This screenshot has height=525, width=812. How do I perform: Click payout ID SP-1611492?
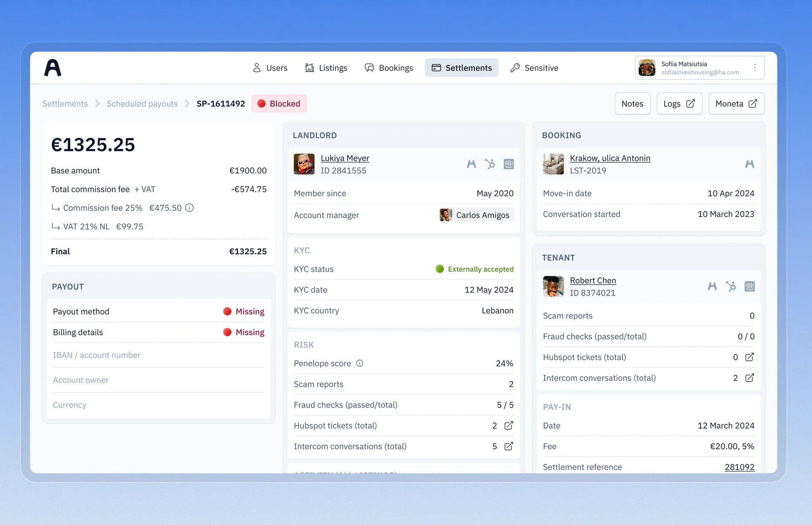[221, 104]
